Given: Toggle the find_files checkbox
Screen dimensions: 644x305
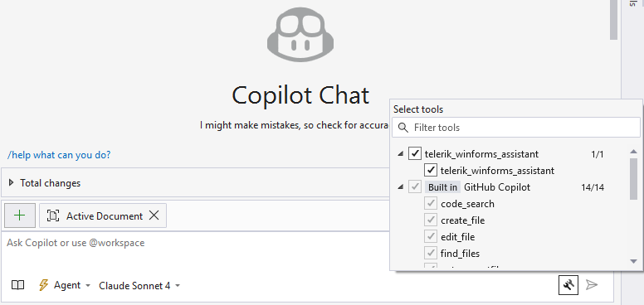Looking at the screenshot, I should point(431,254).
